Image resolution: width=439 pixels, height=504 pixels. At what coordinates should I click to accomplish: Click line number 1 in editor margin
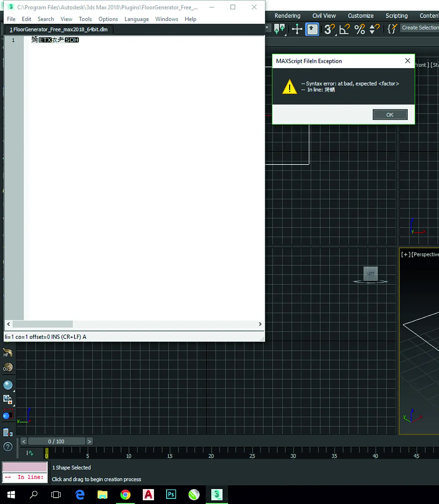coord(13,40)
